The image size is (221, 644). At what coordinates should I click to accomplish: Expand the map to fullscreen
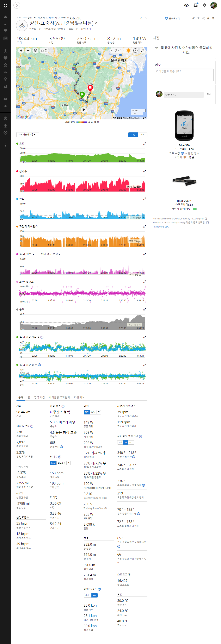click(x=142, y=50)
